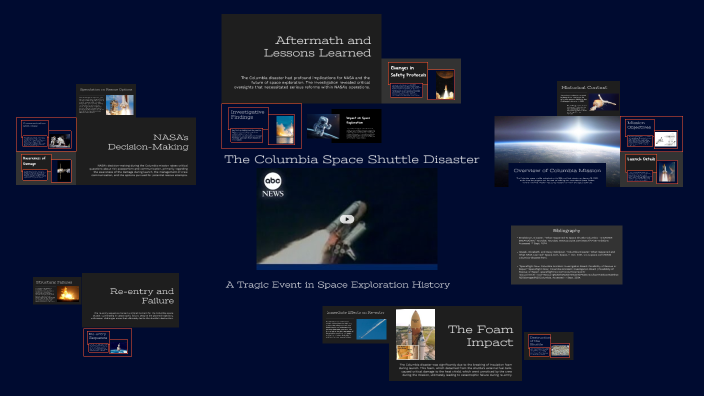This screenshot has width=704, height=396.
Task: Open the "Impact on Space Exploration" heading
Action: pos(358,120)
